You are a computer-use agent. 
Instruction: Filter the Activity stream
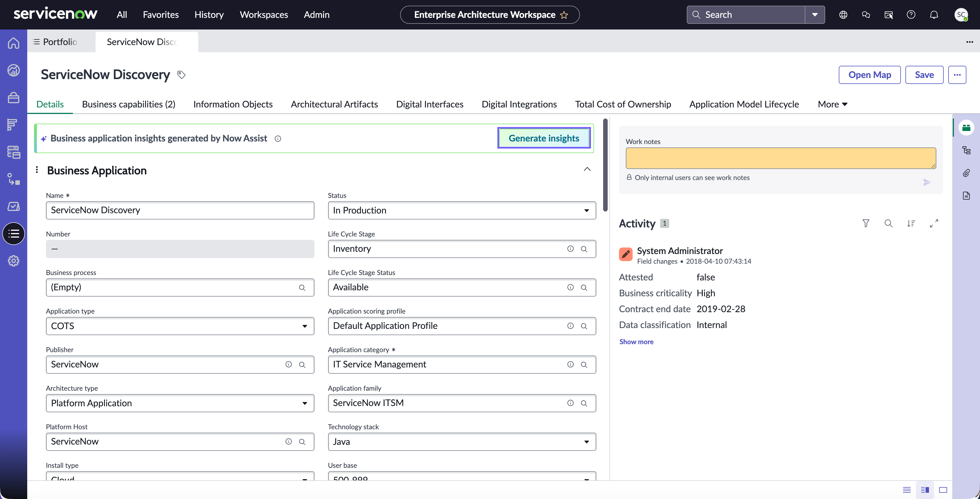coord(866,223)
